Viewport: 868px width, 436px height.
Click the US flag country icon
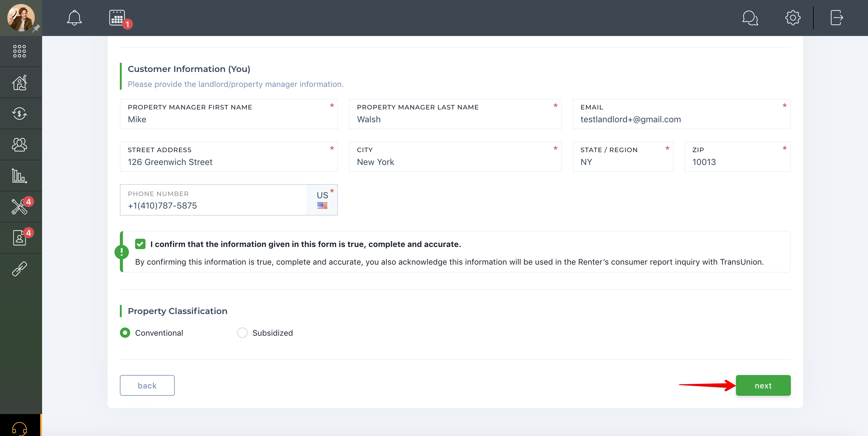pos(322,205)
